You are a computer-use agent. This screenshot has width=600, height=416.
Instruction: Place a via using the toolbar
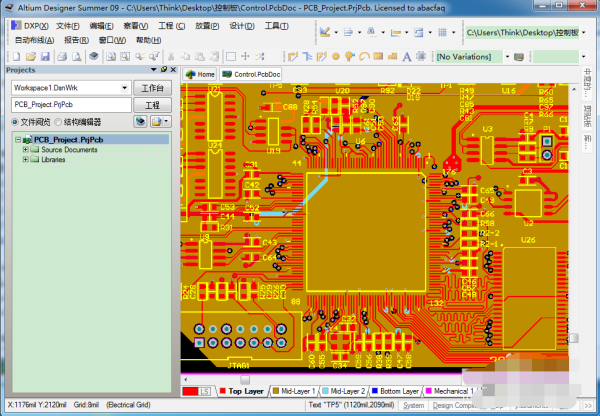coord(349,57)
